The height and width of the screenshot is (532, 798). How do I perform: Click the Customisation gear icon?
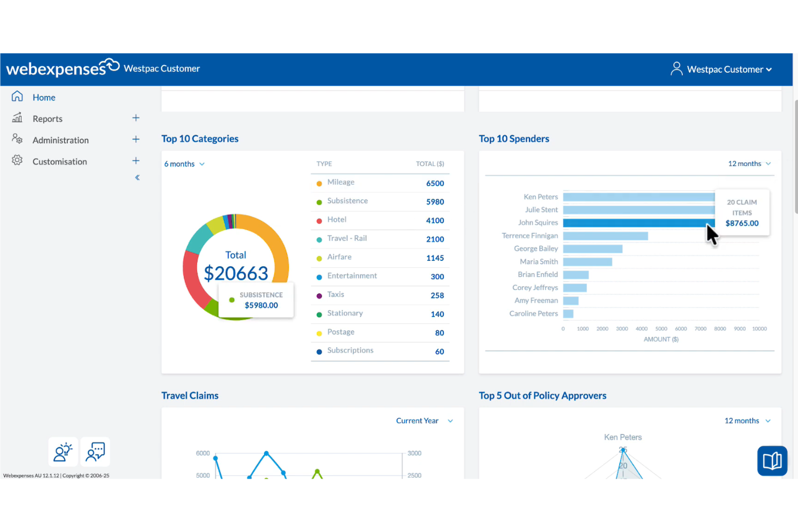click(17, 161)
